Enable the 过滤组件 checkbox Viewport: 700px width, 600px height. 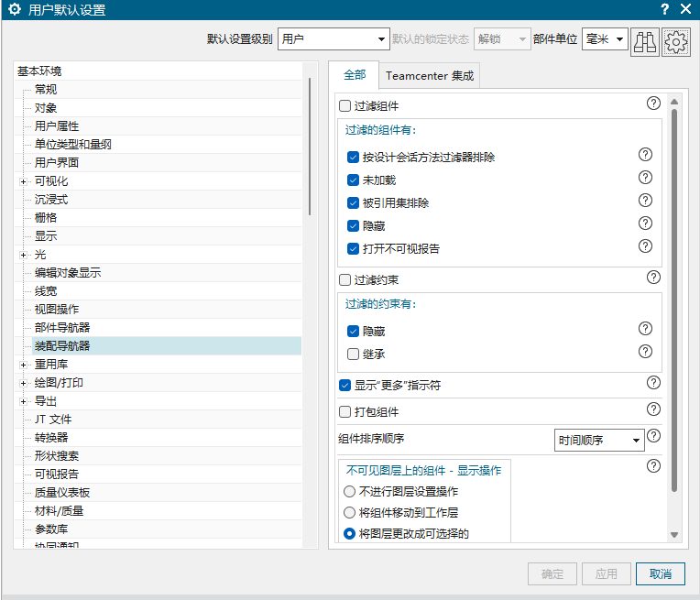click(x=345, y=106)
